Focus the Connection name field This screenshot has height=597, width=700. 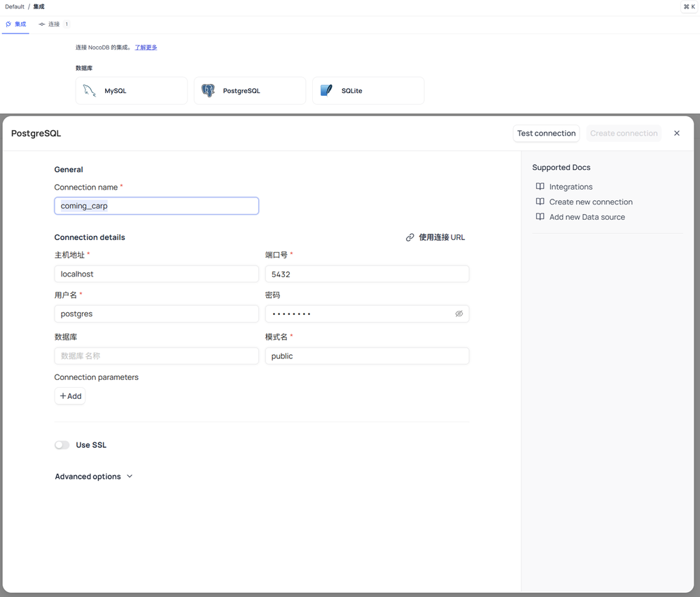tap(157, 206)
